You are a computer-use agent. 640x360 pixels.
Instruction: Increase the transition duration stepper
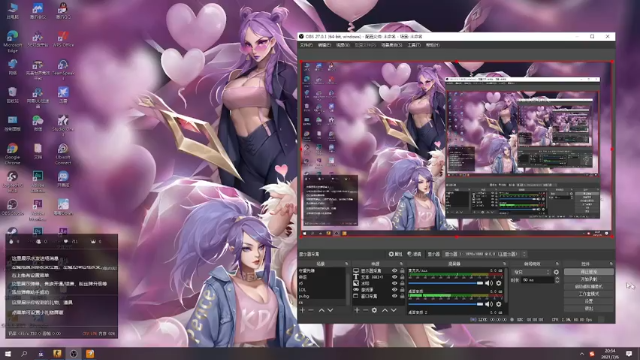click(x=557, y=279)
